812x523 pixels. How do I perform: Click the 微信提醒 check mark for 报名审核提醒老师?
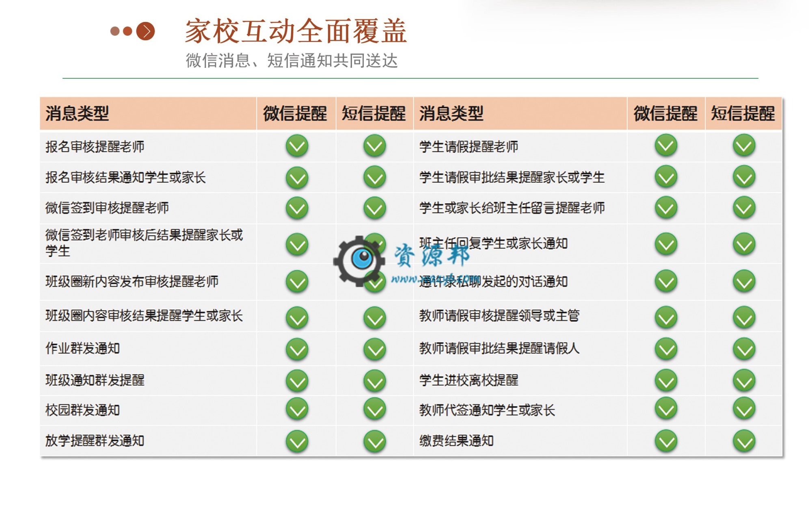point(297,146)
